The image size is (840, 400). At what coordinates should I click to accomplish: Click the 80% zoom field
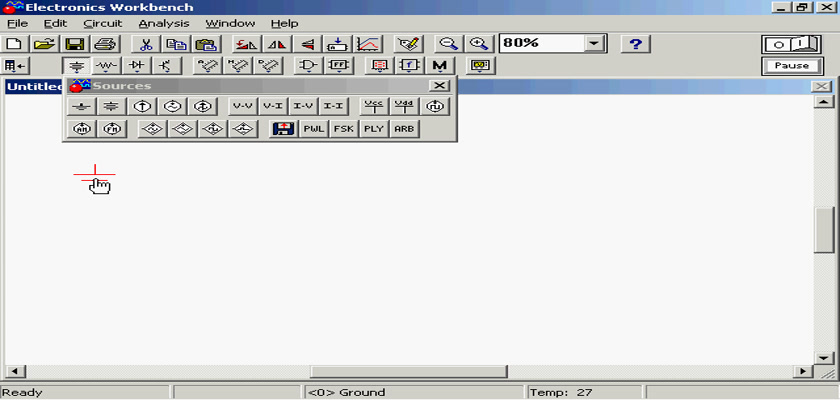[541, 44]
